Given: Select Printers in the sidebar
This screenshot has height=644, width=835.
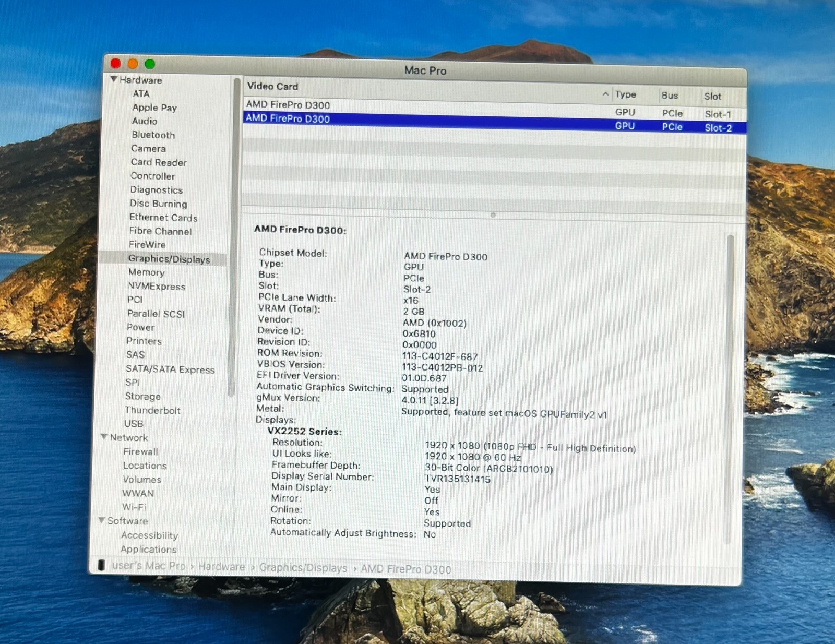Looking at the screenshot, I should coord(144,341).
